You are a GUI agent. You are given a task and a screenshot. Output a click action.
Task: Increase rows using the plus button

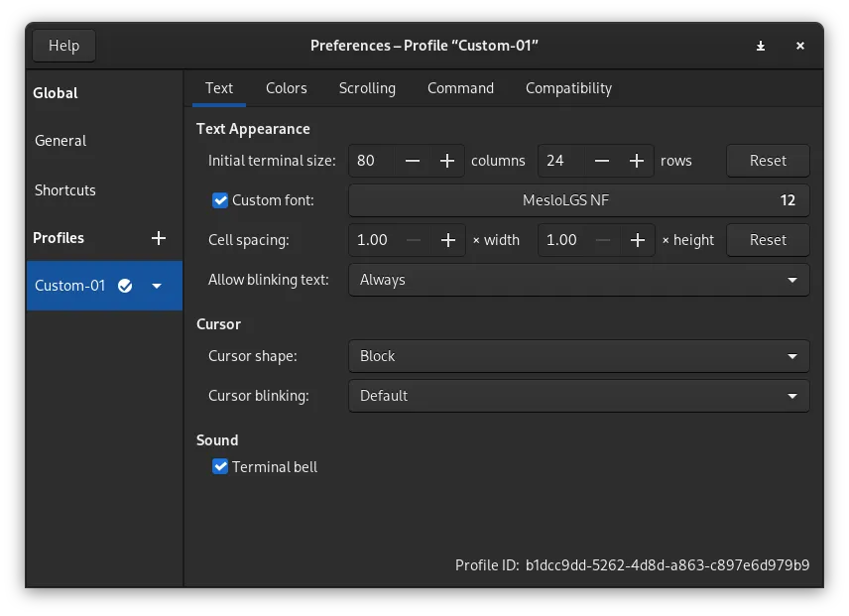click(637, 161)
